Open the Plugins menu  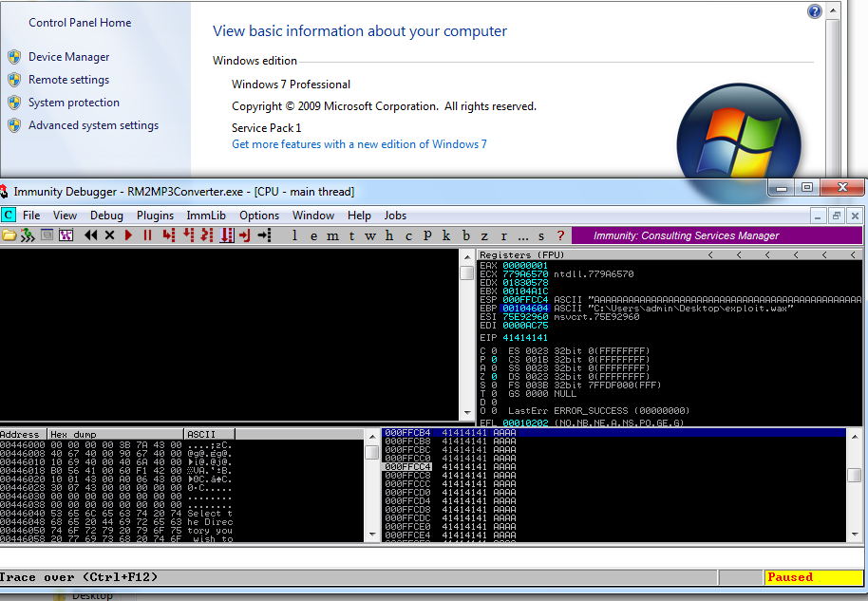155,216
